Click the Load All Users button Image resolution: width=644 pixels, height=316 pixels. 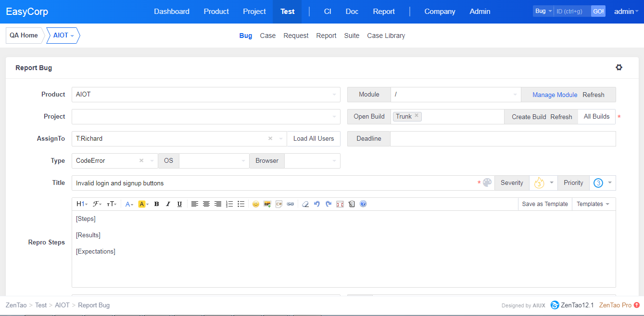pyautogui.click(x=314, y=139)
